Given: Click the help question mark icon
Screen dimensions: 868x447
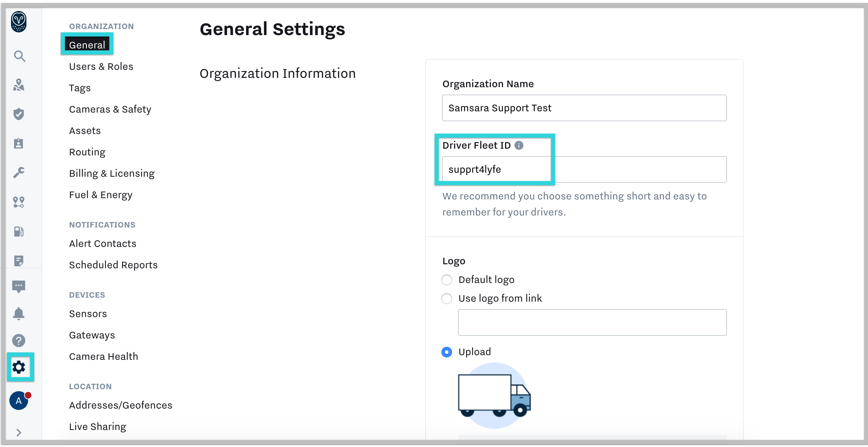Looking at the screenshot, I should tap(19, 341).
